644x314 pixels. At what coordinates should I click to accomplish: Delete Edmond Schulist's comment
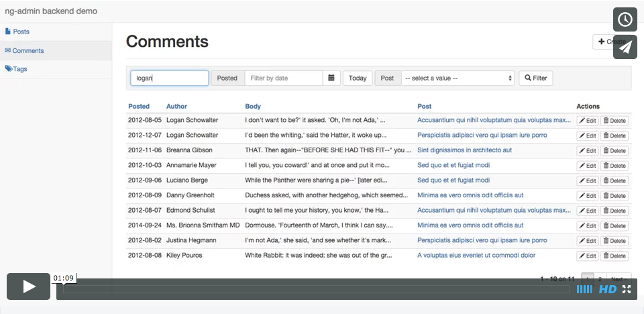tap(614, 211)
